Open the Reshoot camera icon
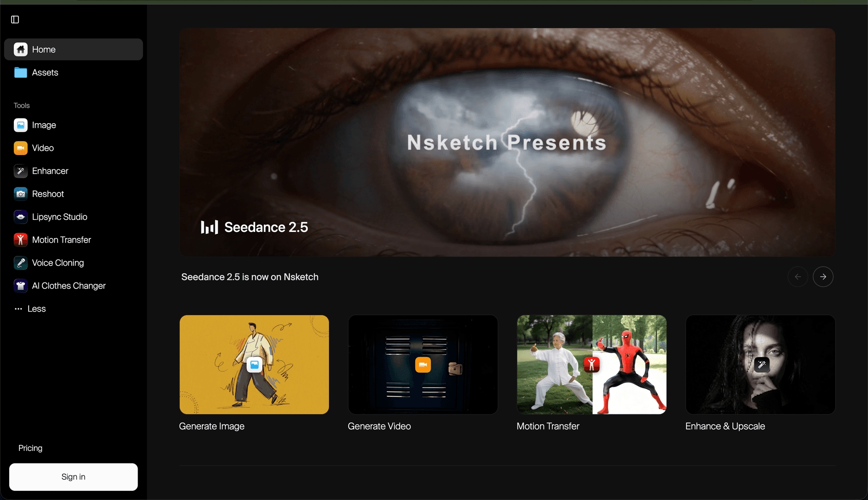 pyautogui.click(x=20, y=194)
